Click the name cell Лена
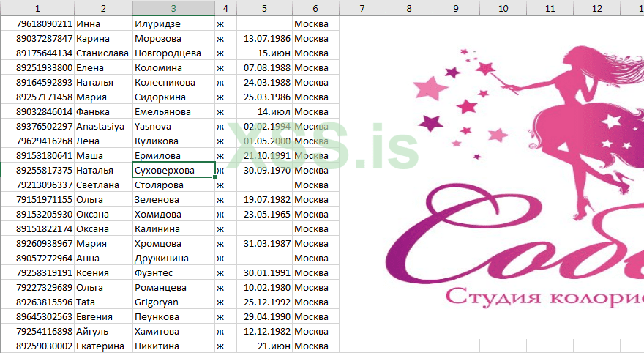Viewport: 644px width, 353px height. click(103, 141)
